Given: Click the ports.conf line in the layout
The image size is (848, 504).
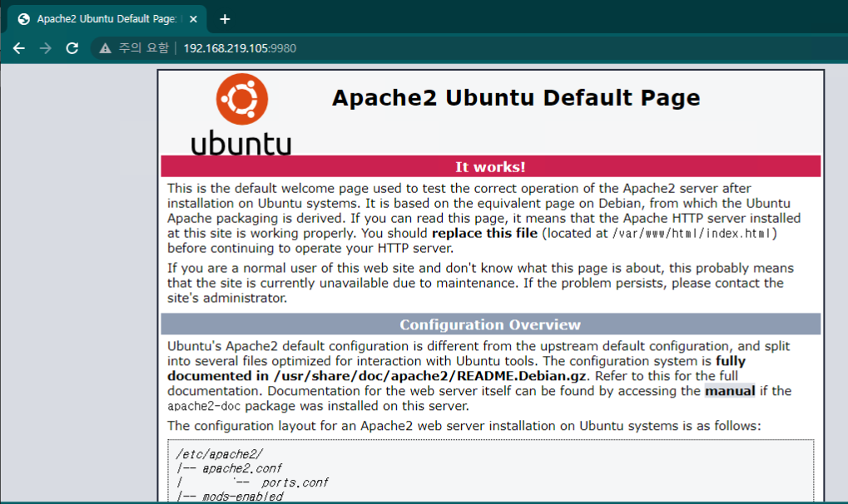Looking at the screenshot, I should pyautogui.click(x=295, y=482).
